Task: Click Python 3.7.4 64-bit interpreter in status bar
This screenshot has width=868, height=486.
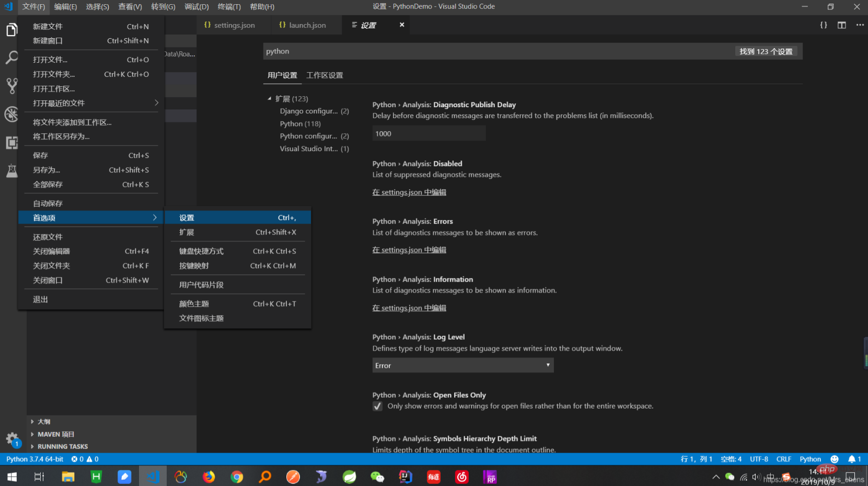Action: 34,459
